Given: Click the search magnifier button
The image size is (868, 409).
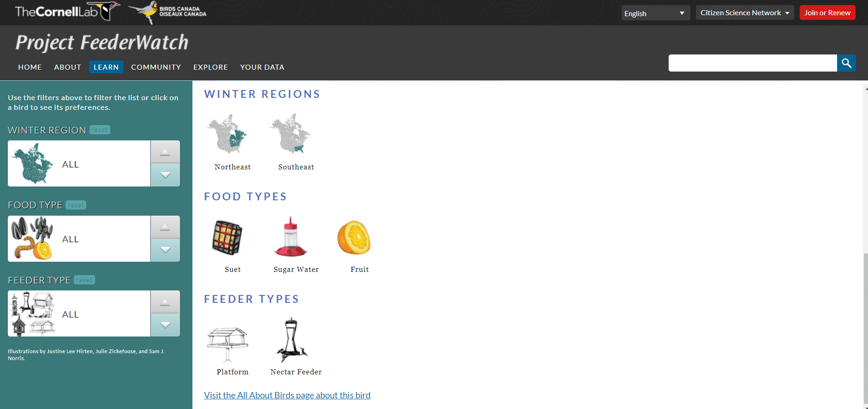Looking at the screenshot, I should (846, 63).
